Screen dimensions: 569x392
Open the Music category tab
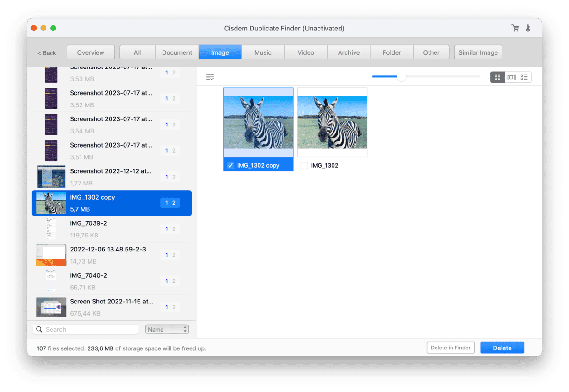[263, 52]
